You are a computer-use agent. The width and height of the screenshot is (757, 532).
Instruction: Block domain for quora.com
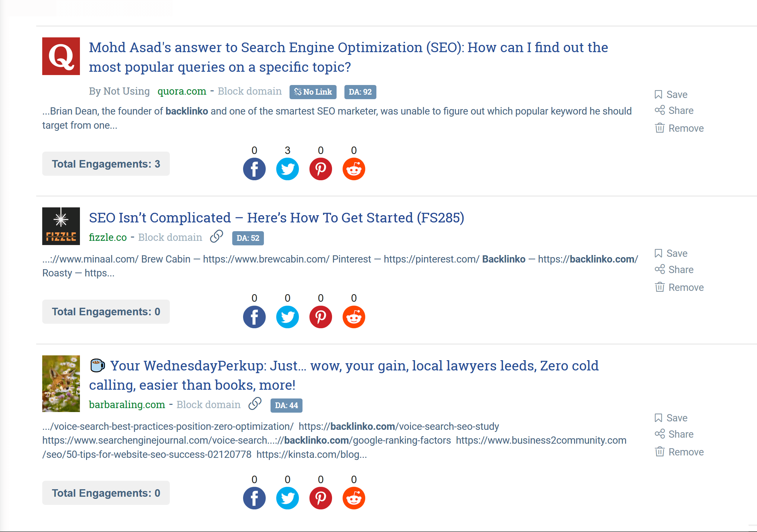(x=250, y=91)
